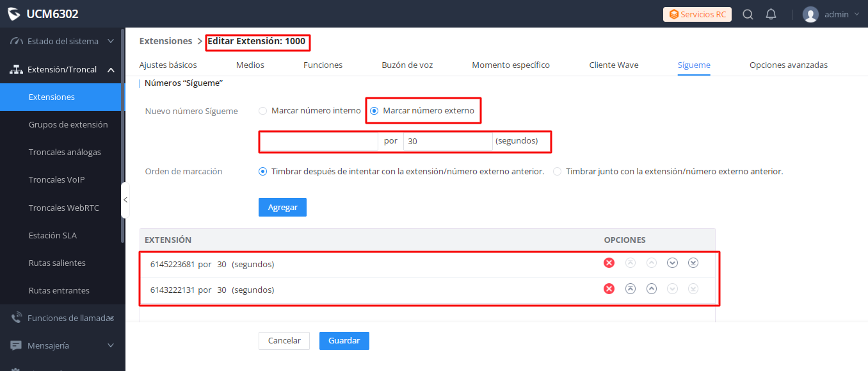Open the search magnifier icon
Viewport: 868px width, 371px height.
pos(748,14)
